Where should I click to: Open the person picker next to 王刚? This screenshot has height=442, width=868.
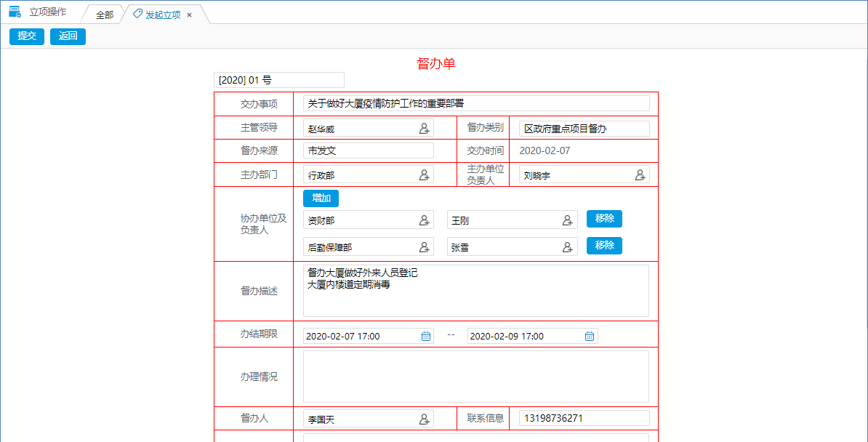568,220
